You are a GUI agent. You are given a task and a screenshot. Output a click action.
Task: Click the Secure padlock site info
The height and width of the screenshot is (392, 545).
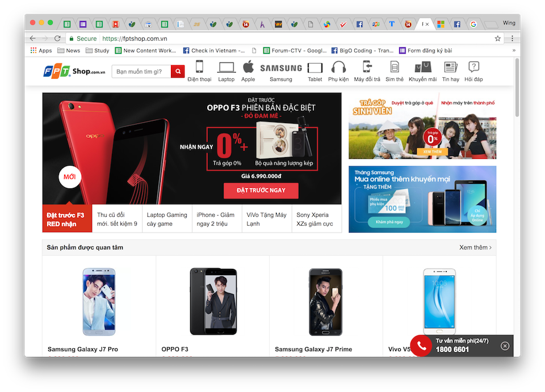point(83,39)
